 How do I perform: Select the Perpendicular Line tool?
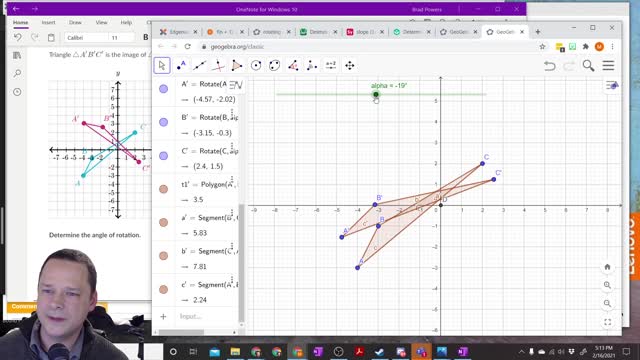tap(218, 65)
